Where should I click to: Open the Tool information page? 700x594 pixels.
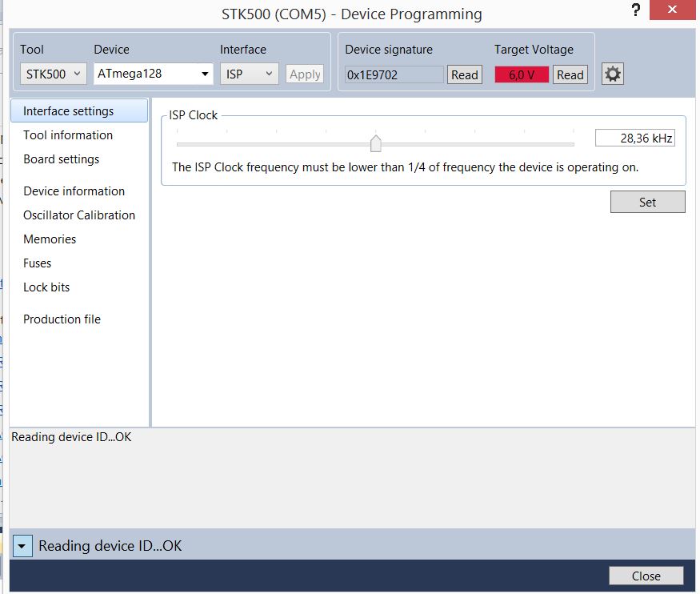[x=68, y=134]
